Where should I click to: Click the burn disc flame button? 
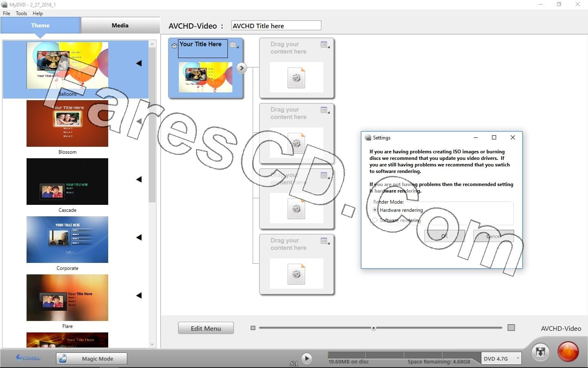pyautogui.click(x=568, y=352)
